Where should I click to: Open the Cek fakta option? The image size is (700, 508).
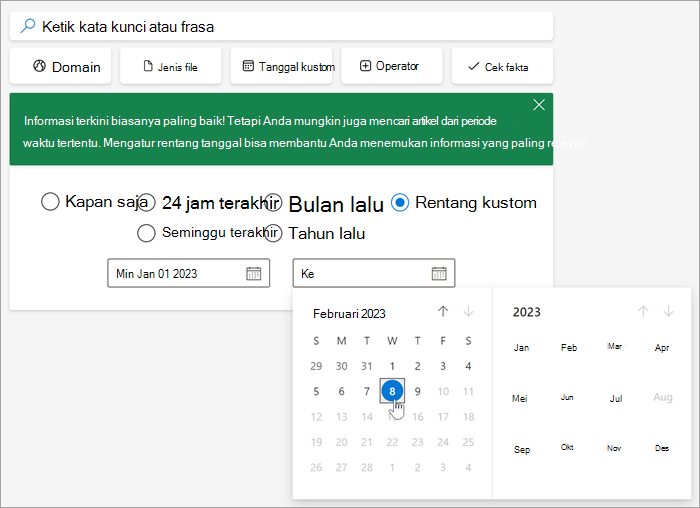502,67
